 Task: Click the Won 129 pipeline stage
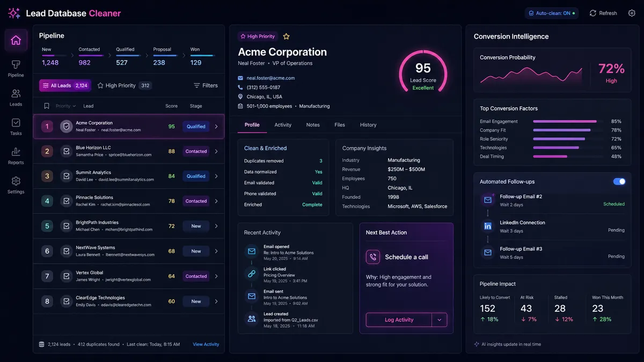point(203,56)
